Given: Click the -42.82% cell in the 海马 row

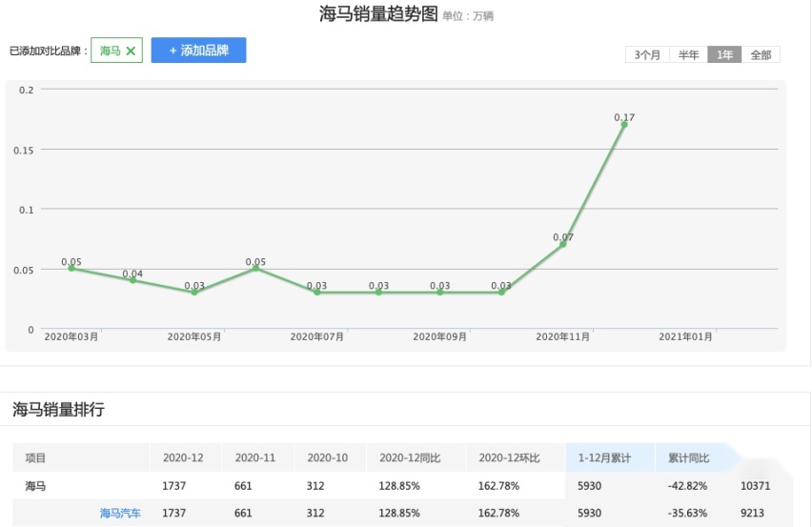Looking at the screenshot, I should coord(687,486).
